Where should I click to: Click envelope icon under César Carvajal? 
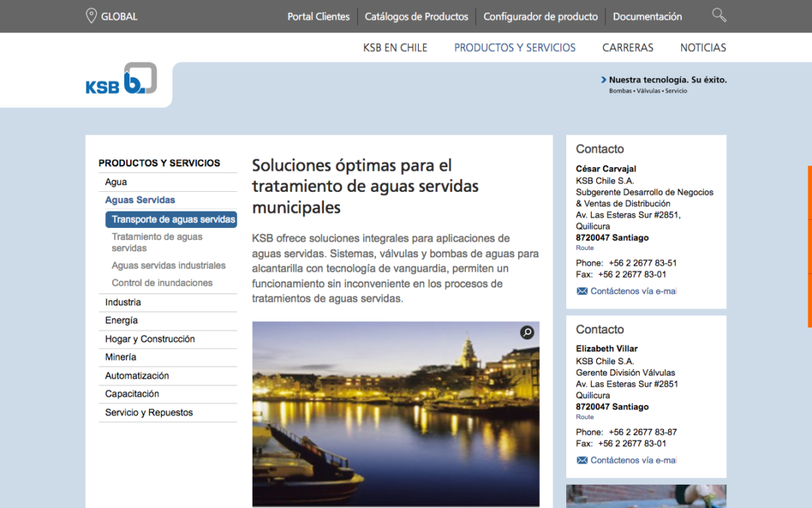(582, 291)
